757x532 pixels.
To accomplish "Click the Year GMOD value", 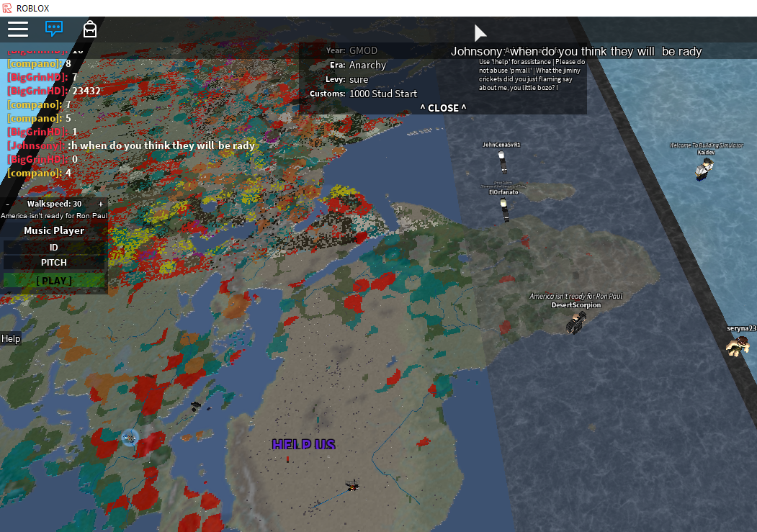I will pyautogui.click(x=363, y=50).
